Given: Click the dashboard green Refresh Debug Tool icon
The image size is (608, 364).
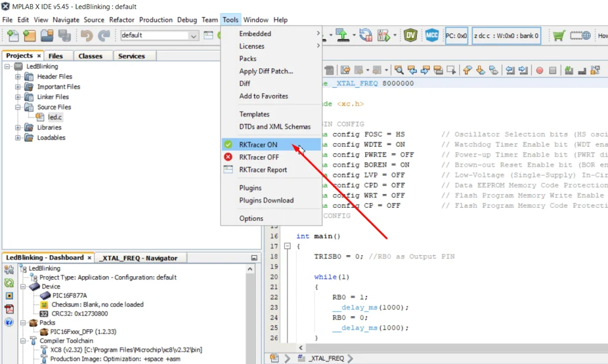Looking at the screenshot, I should tap(9, 283).
